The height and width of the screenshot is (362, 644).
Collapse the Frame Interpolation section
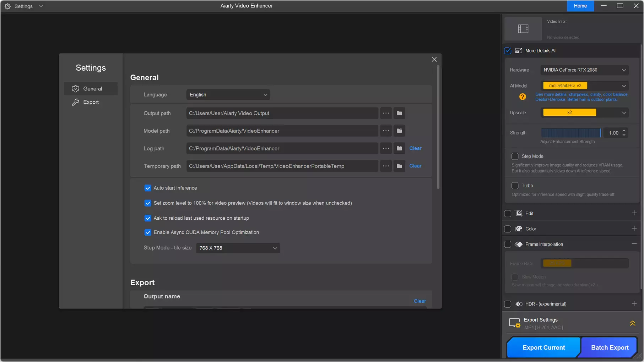(634, 244)
